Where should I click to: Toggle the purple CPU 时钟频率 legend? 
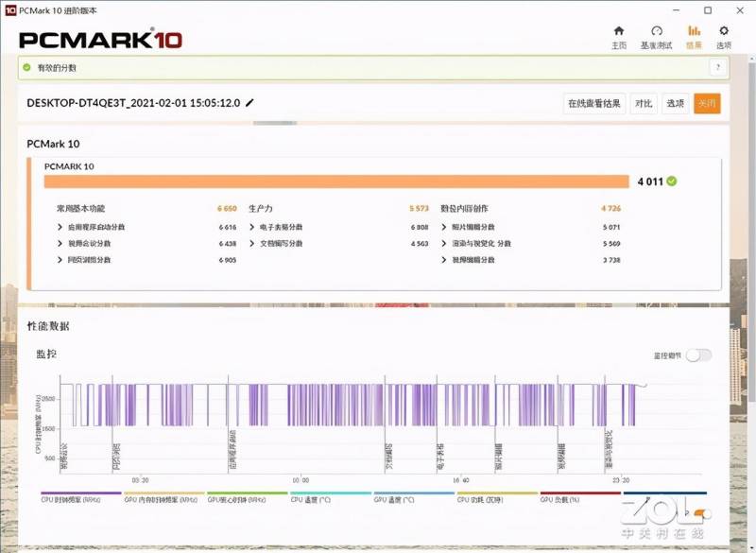point(80,497)
